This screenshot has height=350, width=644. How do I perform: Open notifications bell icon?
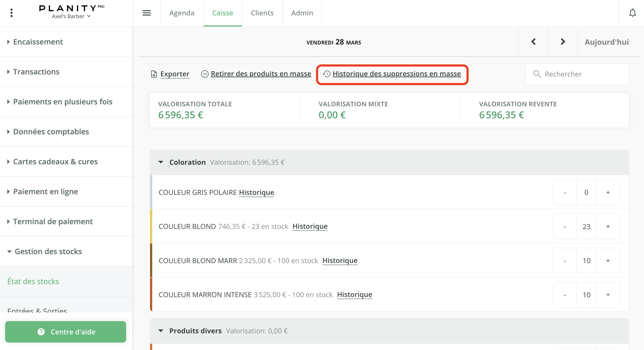coord(632,13)
